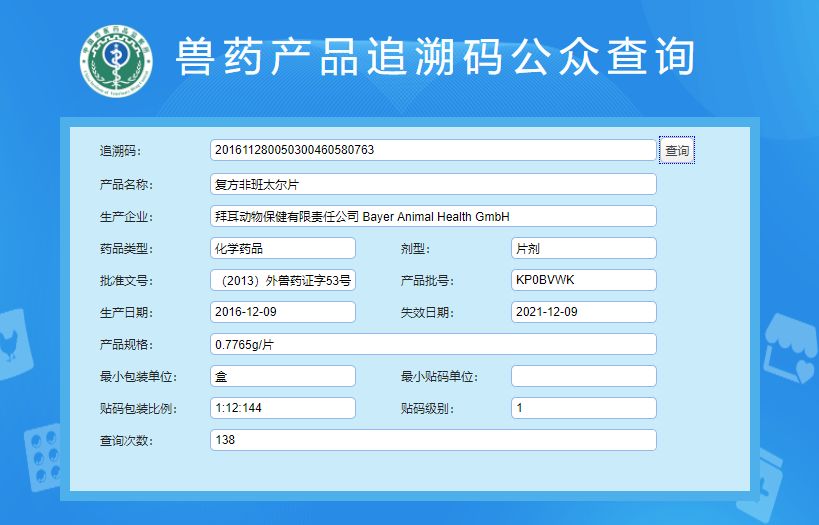Click the 剂型: label
This screenshot has width=819, height=525.
click(x=415, y=249)
